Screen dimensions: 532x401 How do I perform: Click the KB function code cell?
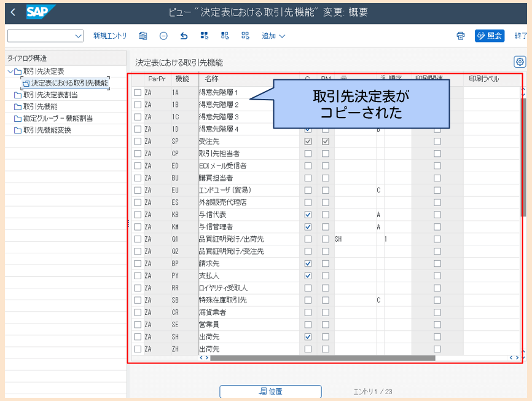click(x=184, y=215)
